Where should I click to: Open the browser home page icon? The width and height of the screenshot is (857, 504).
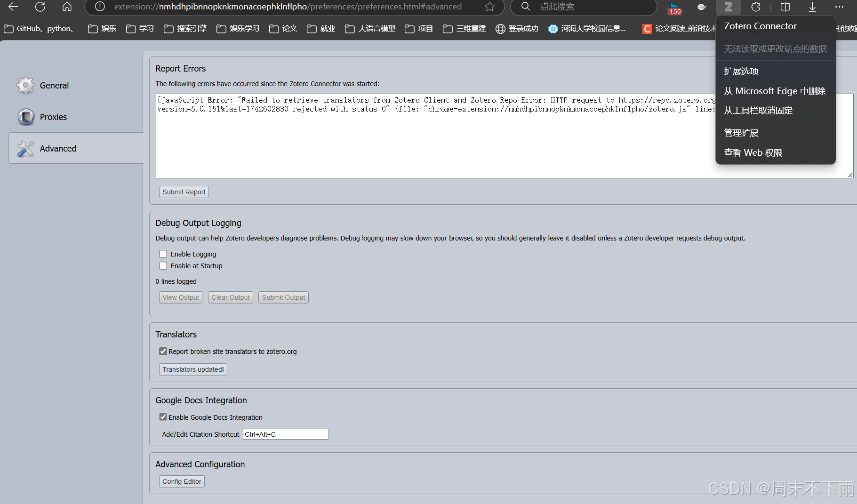pos(67,7)
